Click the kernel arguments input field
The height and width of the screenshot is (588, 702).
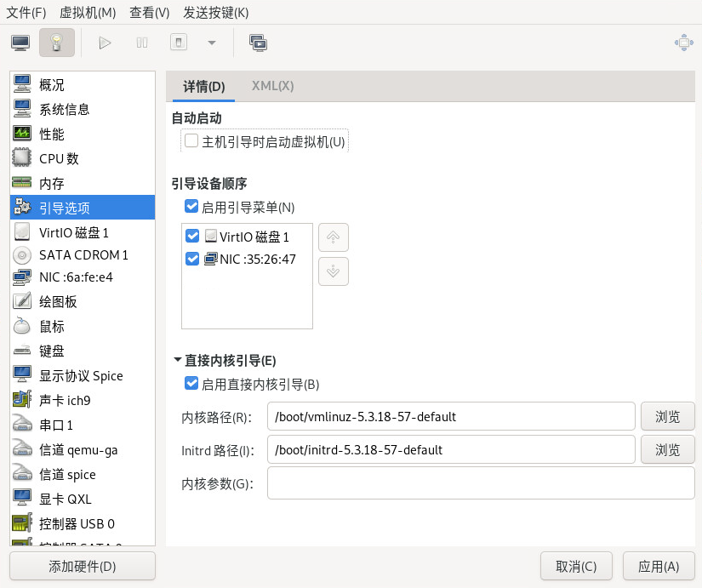(481, 483)
